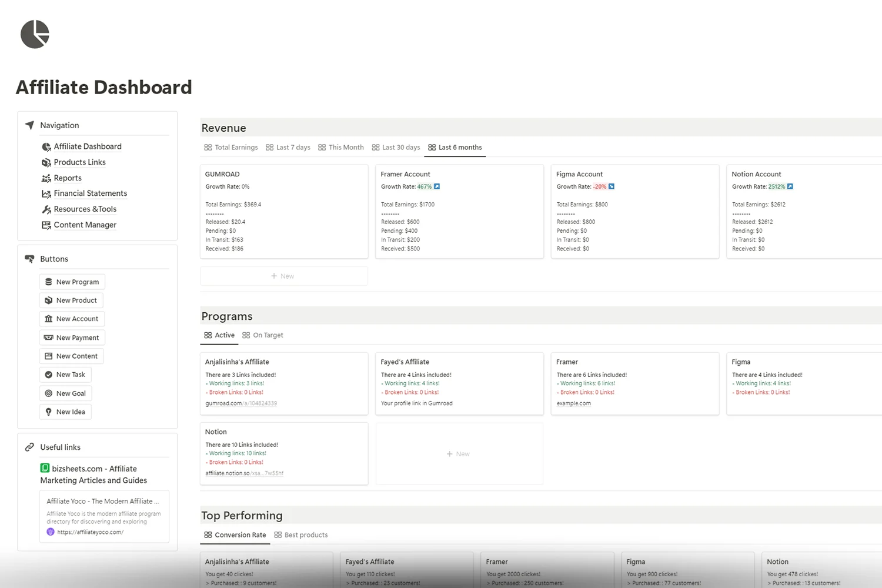Click the purple affiliateyoco.com favicon
Screen dimensions: 882x588
51,532
